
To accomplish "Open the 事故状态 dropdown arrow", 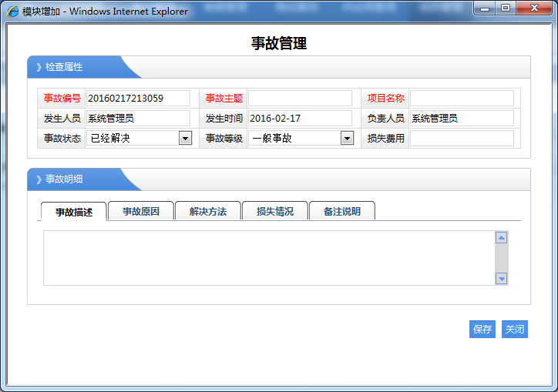I will click(x=185, y=139).
